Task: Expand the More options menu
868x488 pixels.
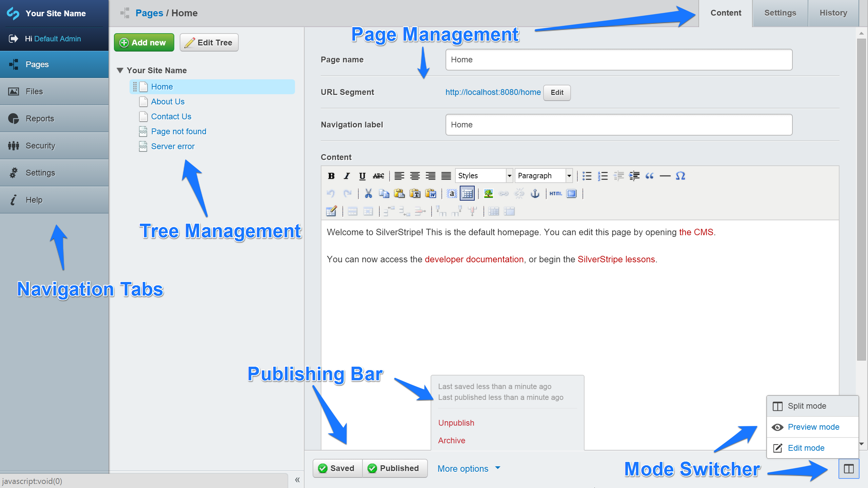Action: point(469,468)
